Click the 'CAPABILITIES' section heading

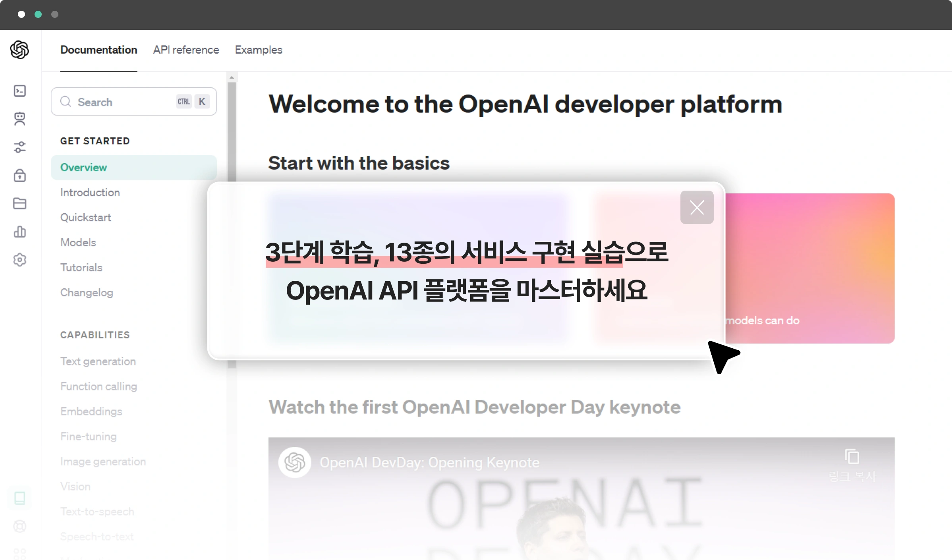coord(95,335)
